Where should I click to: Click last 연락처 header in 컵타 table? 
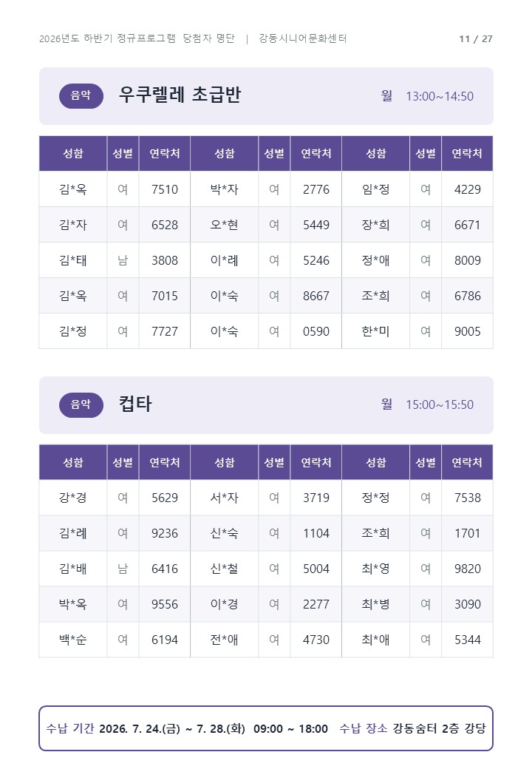[467, 462]
